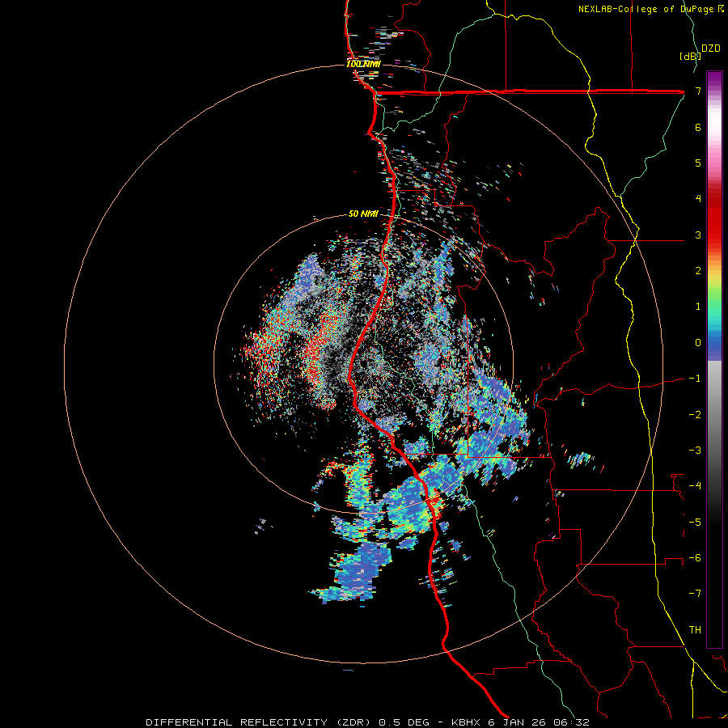
Task: Click the 100 NMI range ring label
Action: (x=363, y=64)
